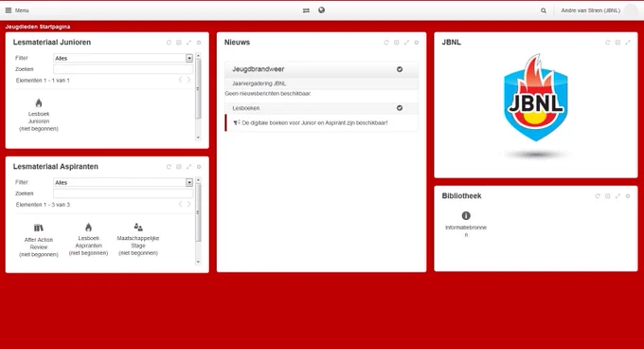Open After Action Review books icon
The height and width of the screenshot is (349, 644).
coord(39,228)
